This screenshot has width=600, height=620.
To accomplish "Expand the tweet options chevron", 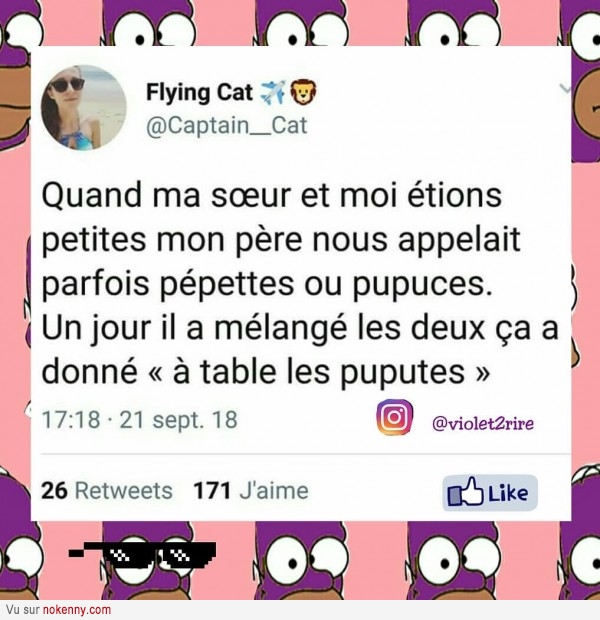I will click(565, 89).
